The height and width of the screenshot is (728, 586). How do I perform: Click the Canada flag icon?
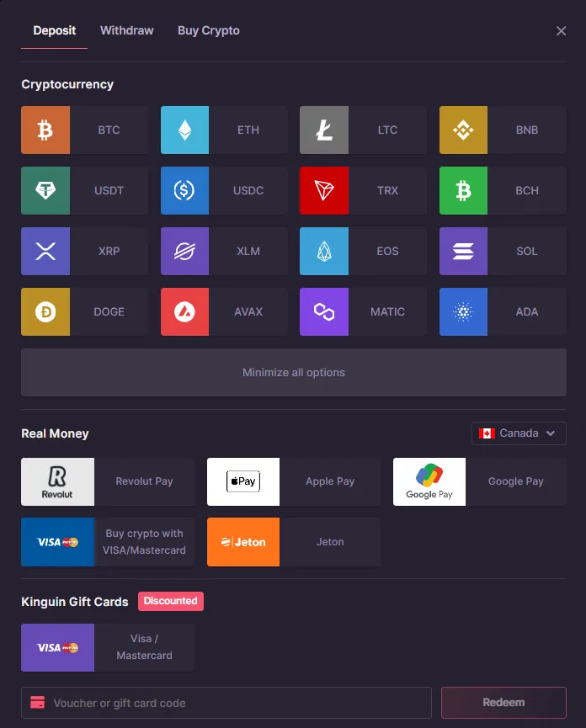pos(487,433)
